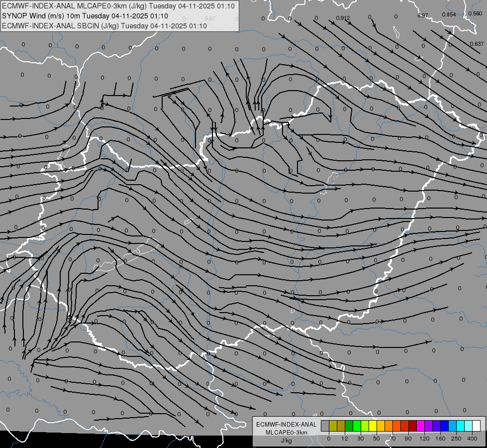The image size is (487, 448).
Task: Click the 0.854 value on the map
Action: 449,14
